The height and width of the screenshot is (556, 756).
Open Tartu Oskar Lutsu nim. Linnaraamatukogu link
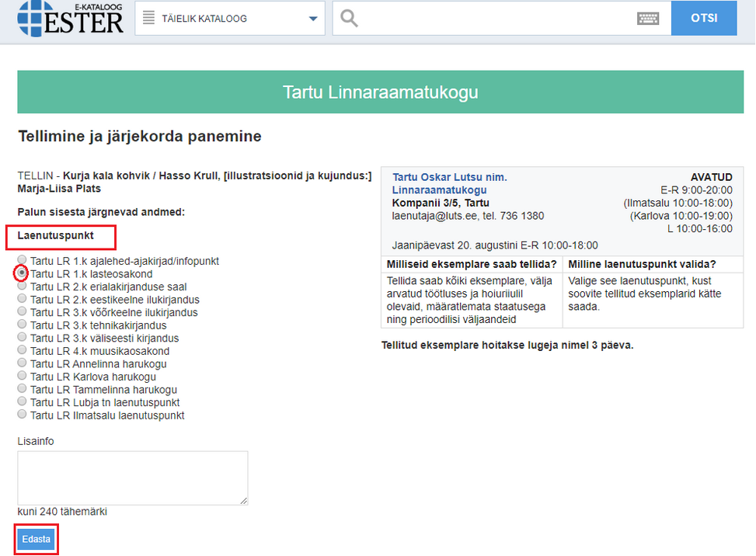point(449,183)
